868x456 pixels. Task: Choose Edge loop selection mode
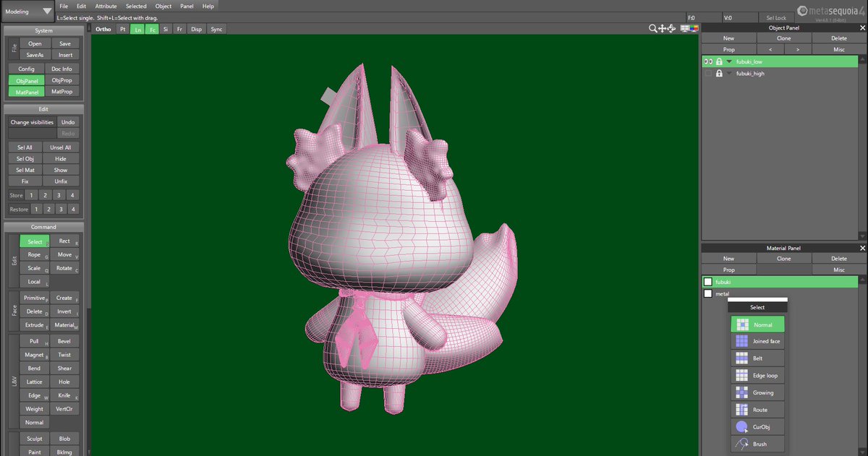[757, 376]
